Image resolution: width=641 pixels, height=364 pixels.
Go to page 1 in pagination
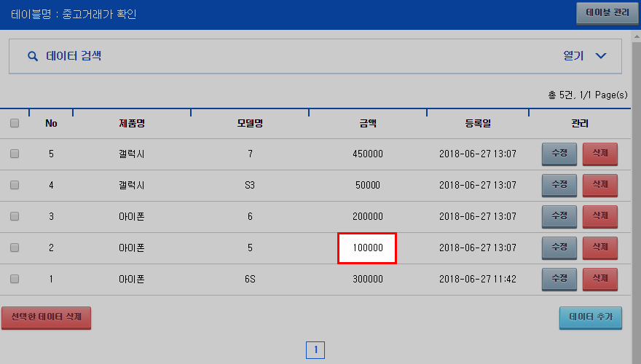pyautogui.click(x=315, y=350)
